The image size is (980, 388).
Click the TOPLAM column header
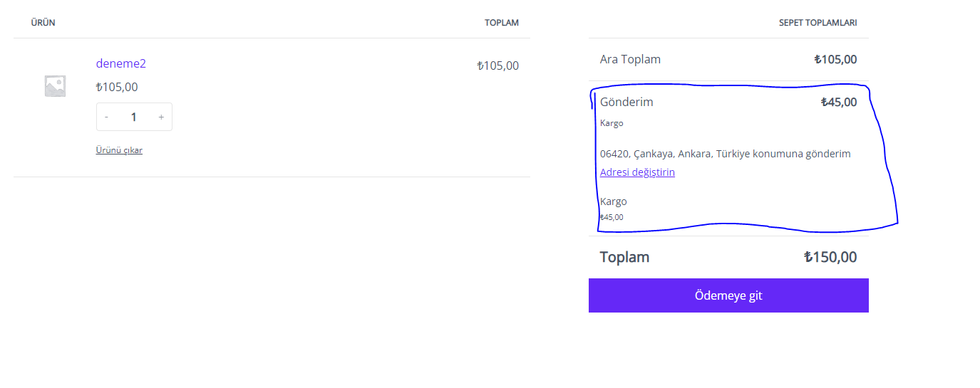[x=502, y=23]
